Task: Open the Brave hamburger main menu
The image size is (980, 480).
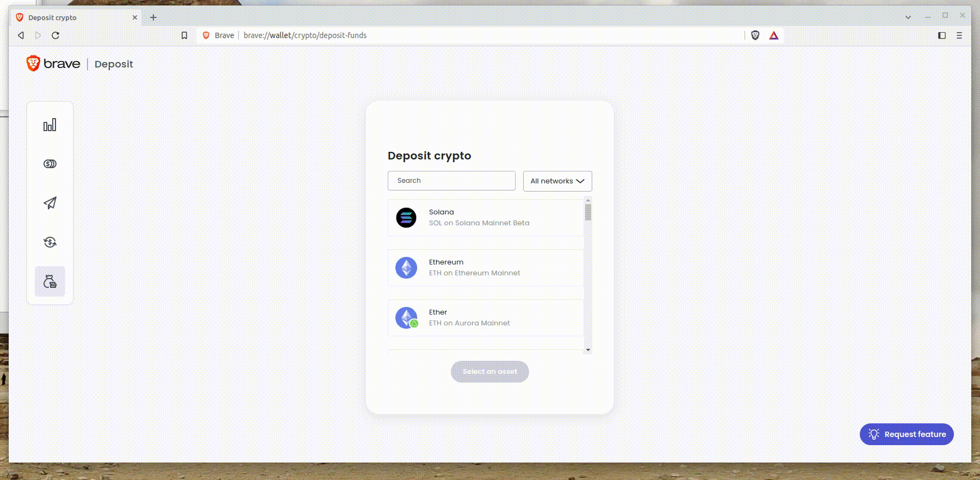Action: click(x=959, y=35)
